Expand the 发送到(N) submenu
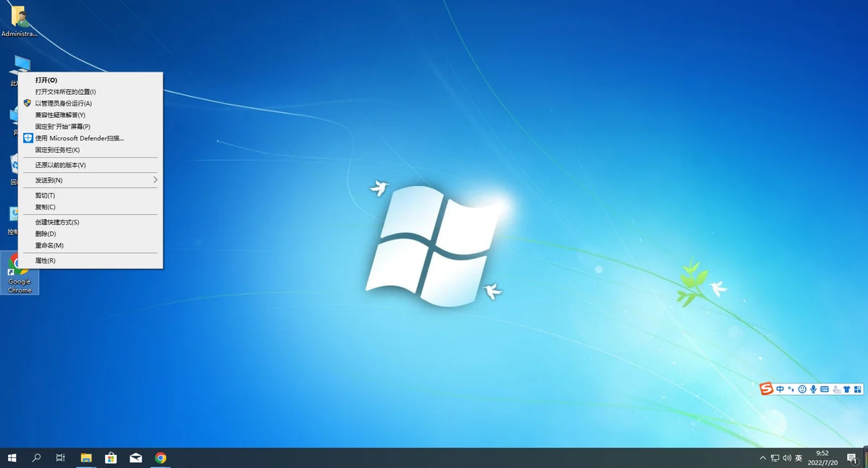This screenshot has height=468, width=868. [90, 180]
